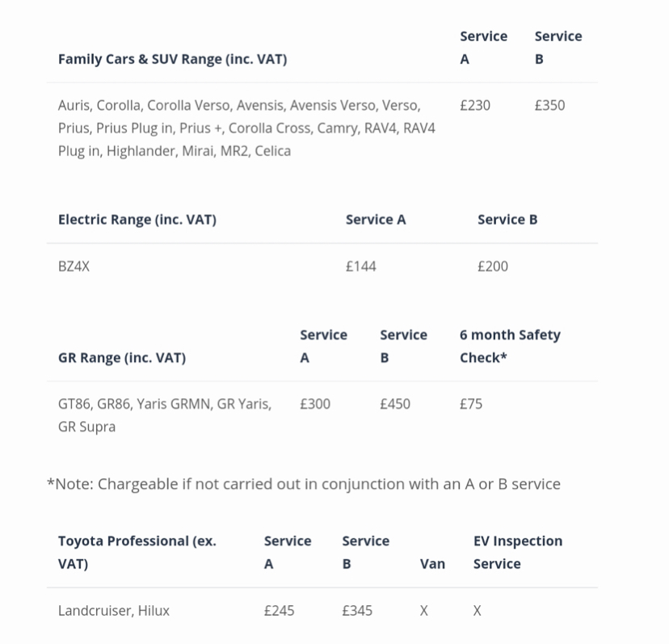Select the £450 GR Service B price
The image size is (669, 644).
click(x=395, y=404)
